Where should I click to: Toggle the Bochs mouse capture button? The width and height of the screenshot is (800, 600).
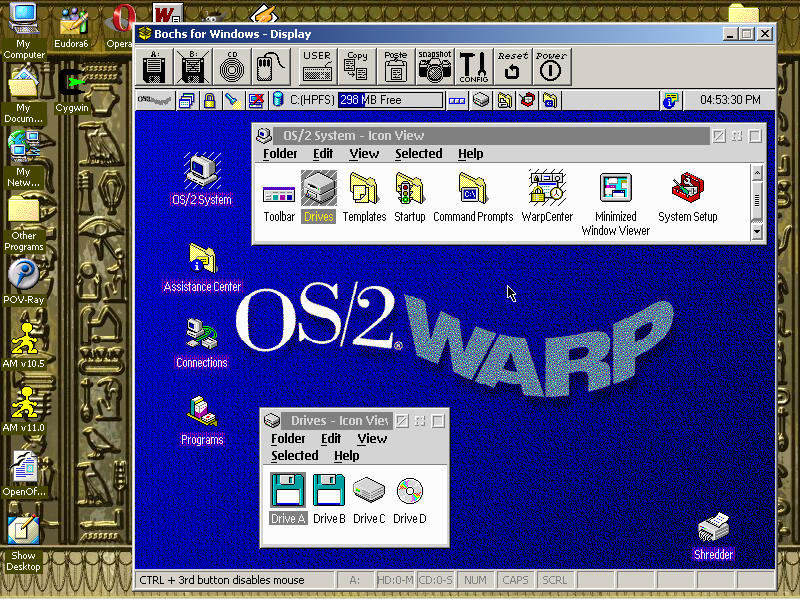point(270,67)
